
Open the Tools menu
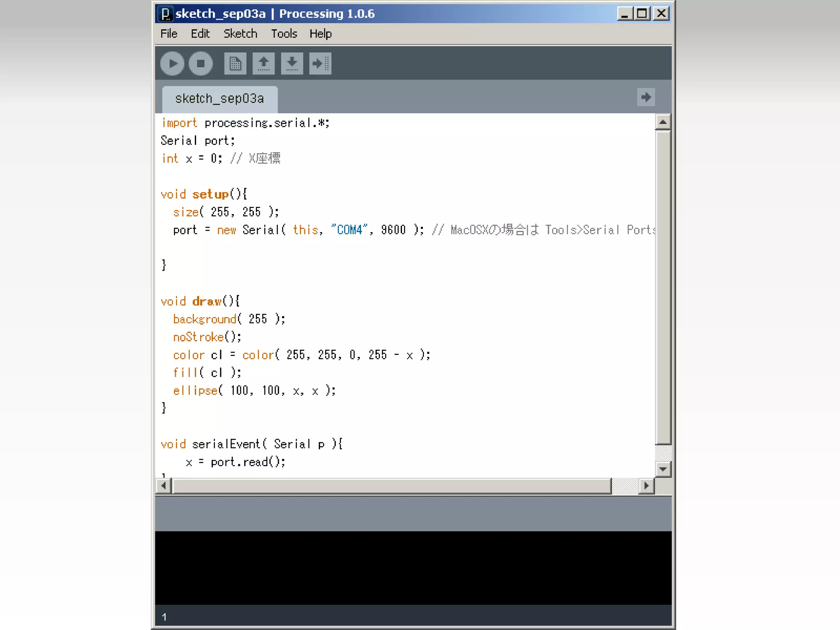(x=284, y=34)
